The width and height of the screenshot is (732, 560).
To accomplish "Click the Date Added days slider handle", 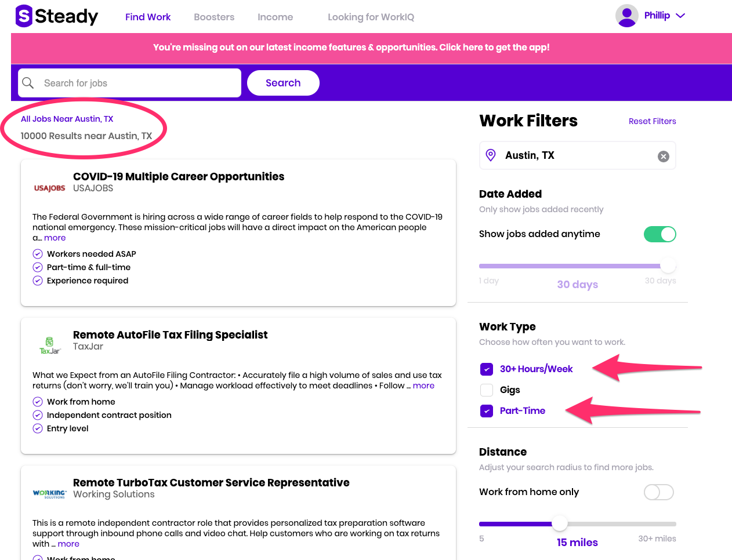I will [x=668, y=266].
